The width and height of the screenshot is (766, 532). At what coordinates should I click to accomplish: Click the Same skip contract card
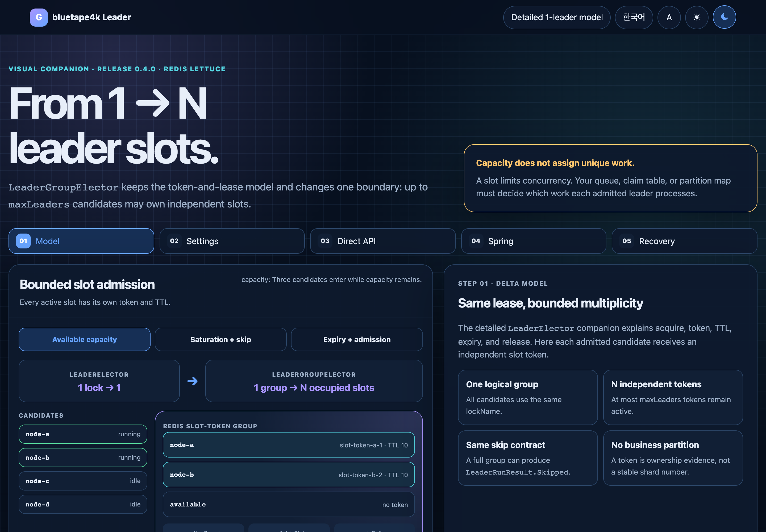(x=528, y=458)
